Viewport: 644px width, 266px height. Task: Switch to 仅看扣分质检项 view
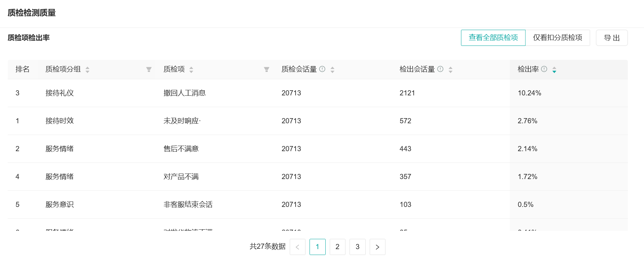coord(557,38)
